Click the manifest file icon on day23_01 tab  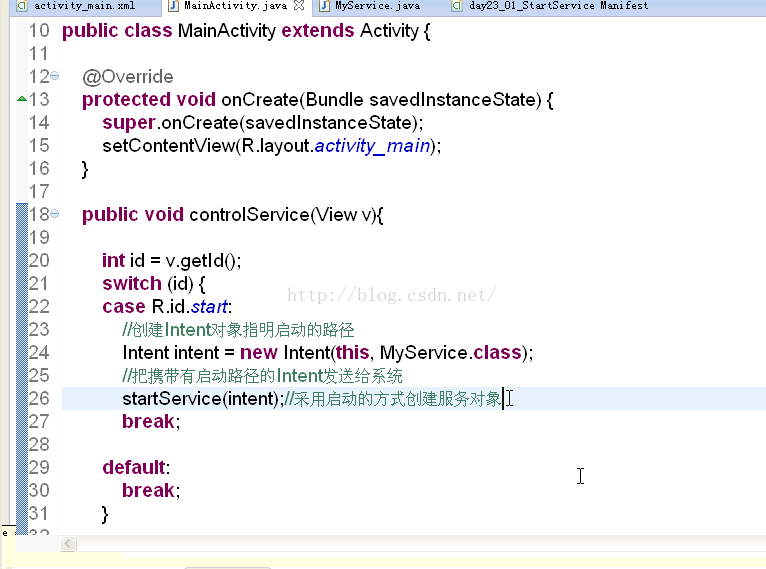pyautogui.click(x=457, y=6)
